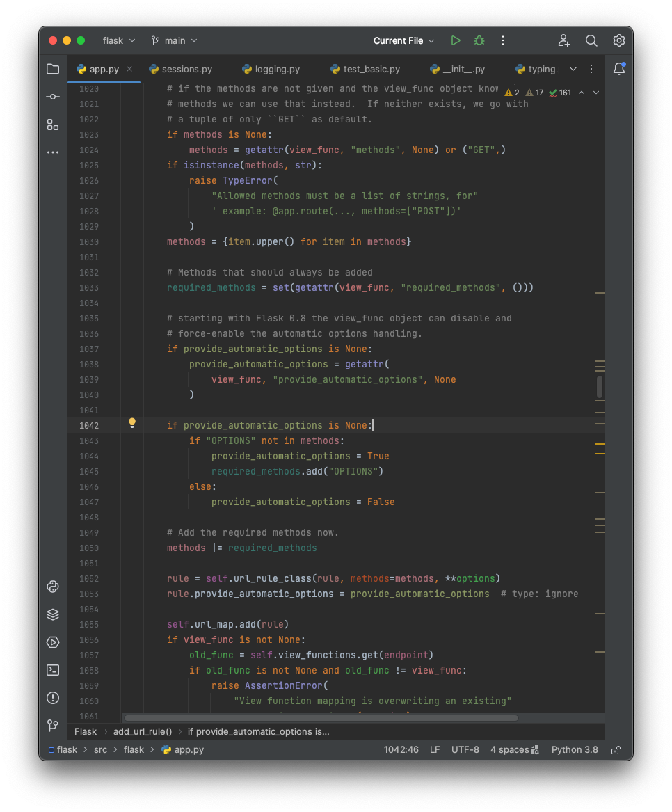
Task: Start the debugger with the bug icon
Action: pyautogui.click(x=479, y=40)
